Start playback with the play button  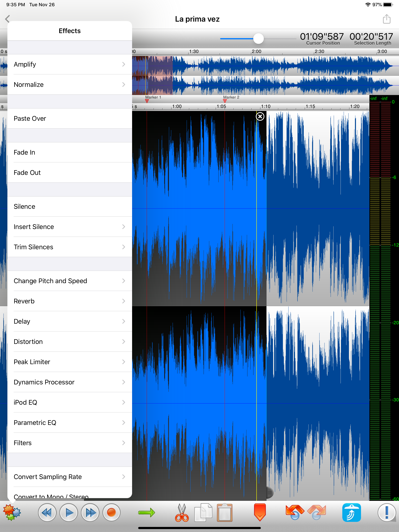pos(69,513)
